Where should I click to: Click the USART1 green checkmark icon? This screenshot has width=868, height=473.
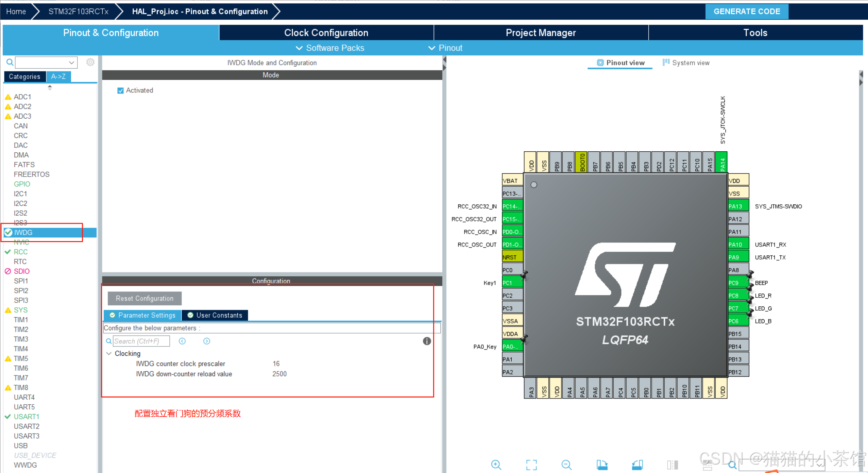pos(8,417)
